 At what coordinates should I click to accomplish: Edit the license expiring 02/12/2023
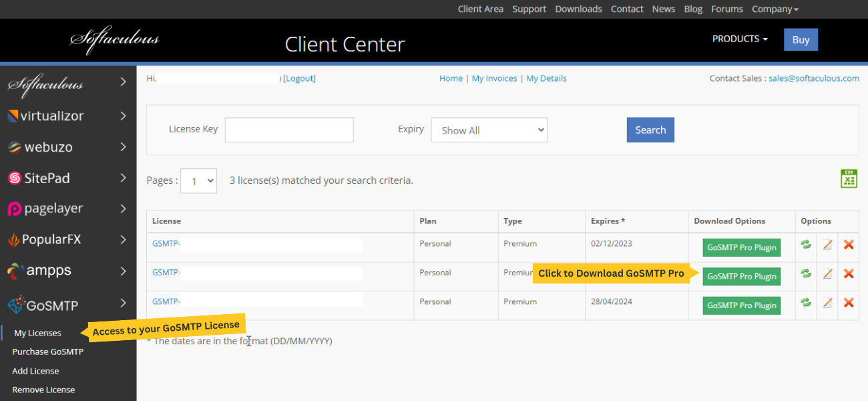[827, 245]
